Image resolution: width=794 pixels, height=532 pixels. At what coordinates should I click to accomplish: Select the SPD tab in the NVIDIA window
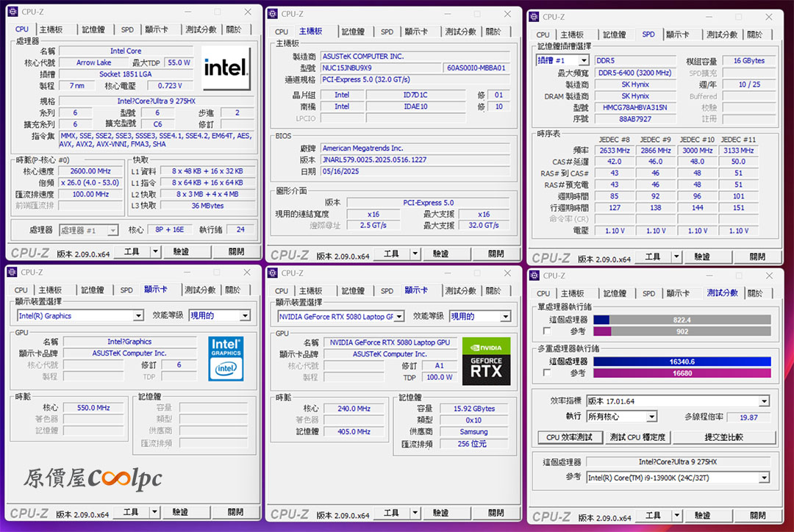(x=387, y=291)
